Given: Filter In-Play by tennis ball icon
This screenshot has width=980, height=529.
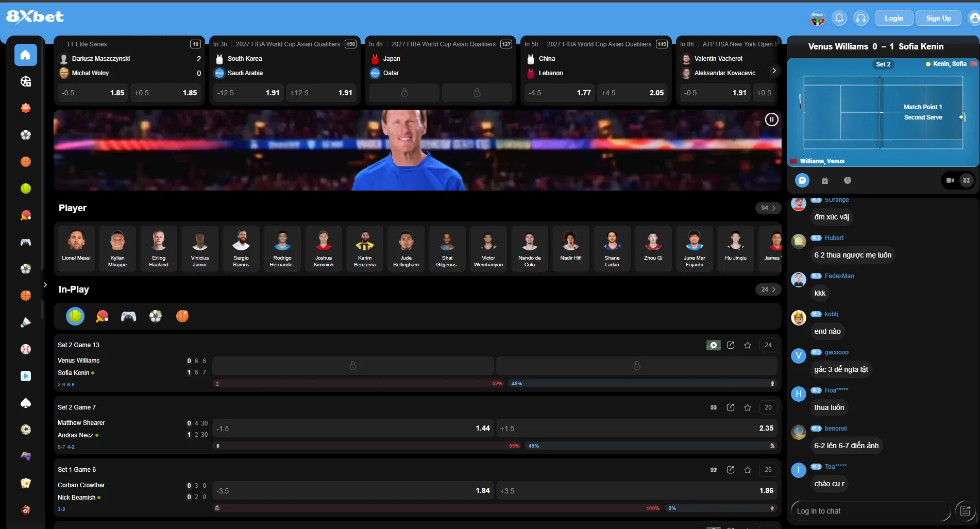Looking at the screenshot, I should 75,316.
